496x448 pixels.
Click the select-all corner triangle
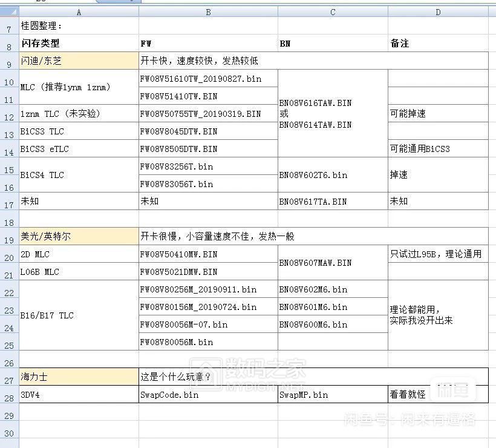click(x=10, y=12)
